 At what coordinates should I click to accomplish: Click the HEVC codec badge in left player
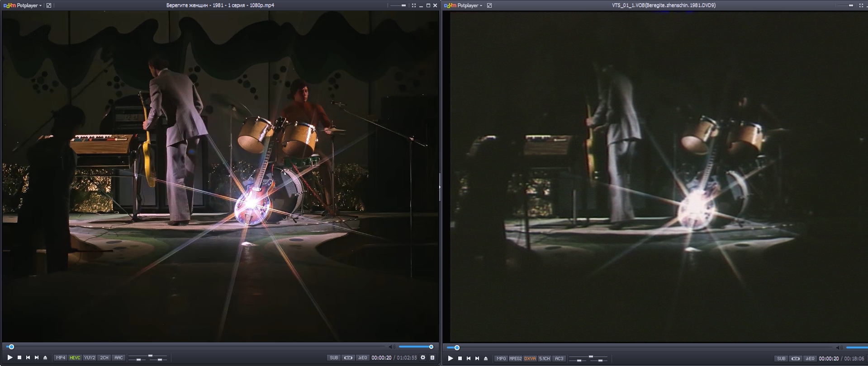[x=75, y=357]
